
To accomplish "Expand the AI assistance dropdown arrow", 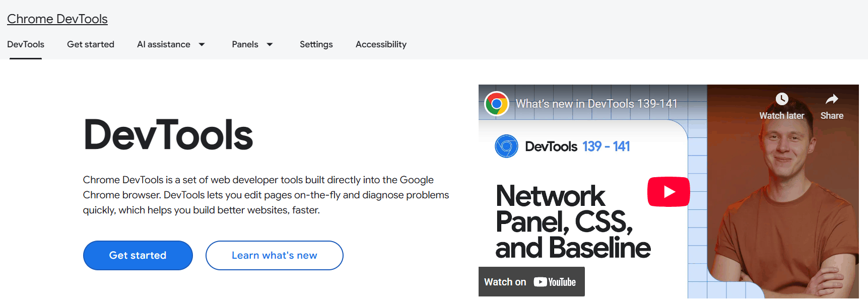I will point(202,44).
